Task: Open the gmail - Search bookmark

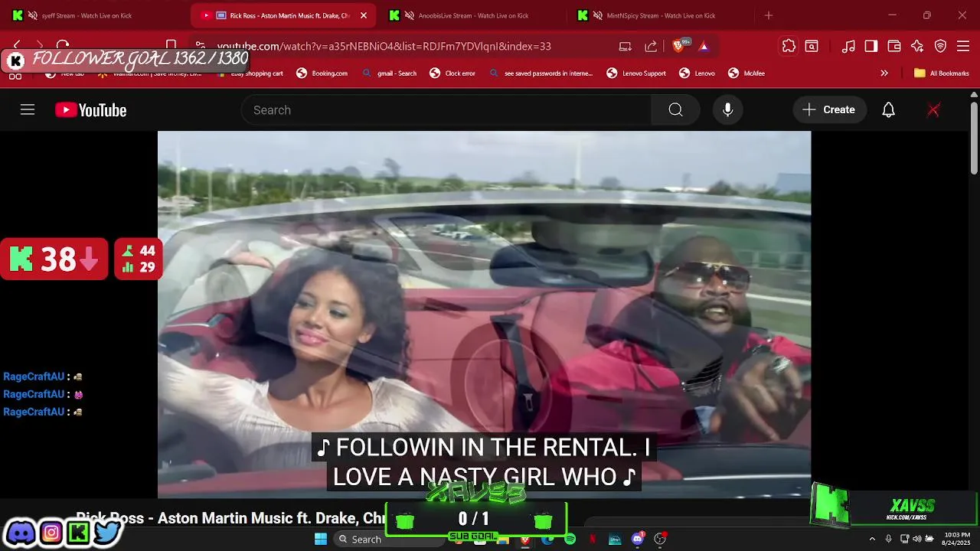Action: pos(389,73)
